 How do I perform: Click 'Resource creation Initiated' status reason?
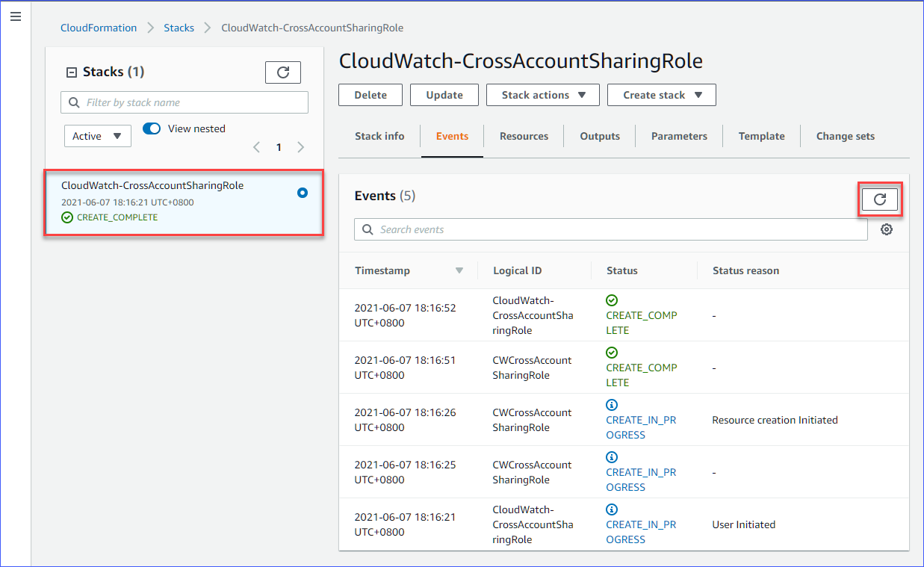[775, 420]
